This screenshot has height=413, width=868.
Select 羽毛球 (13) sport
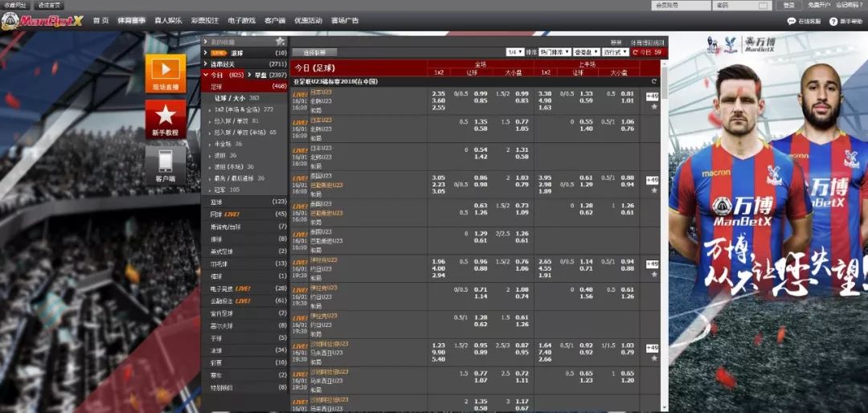point(244,264)
